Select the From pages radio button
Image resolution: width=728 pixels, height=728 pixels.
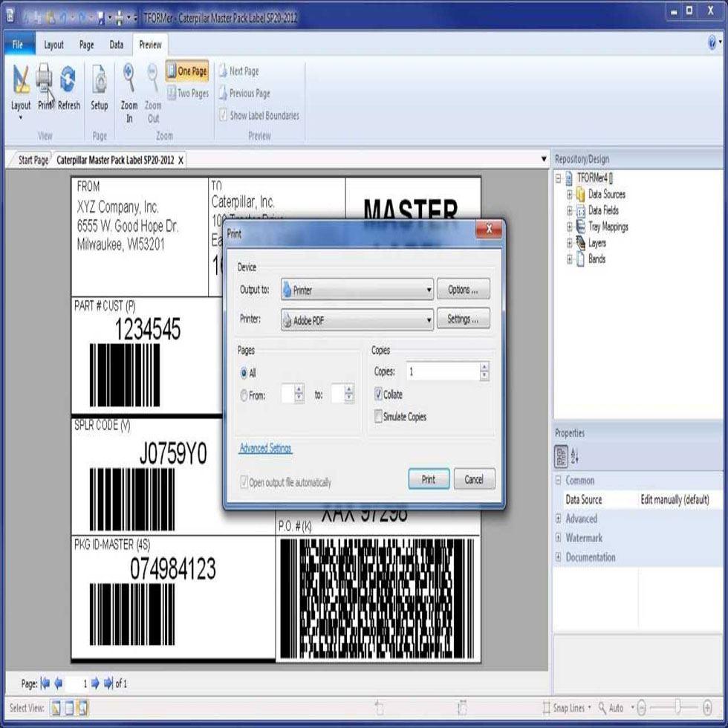[x=244, y=396]
